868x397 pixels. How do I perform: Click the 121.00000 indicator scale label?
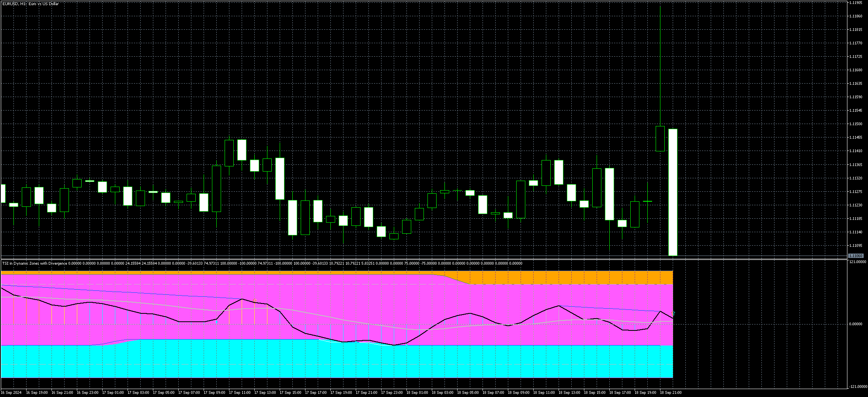pyautogui.click(x=857, y=261)
